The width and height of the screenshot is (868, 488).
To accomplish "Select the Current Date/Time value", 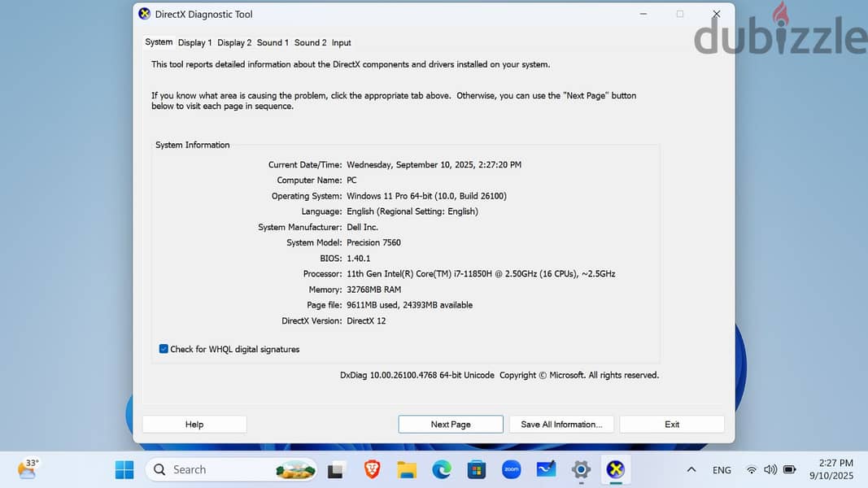I will click(434, 165).
